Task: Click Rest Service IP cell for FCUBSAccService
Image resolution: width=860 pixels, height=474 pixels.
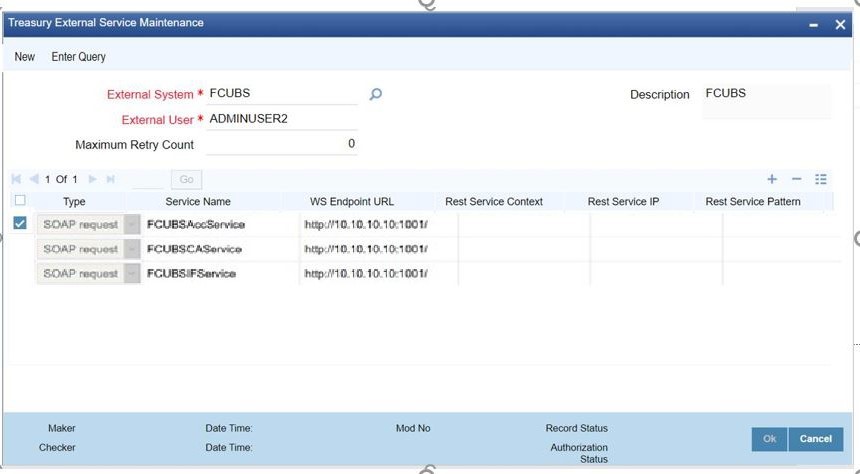Action: click(656, 224)
